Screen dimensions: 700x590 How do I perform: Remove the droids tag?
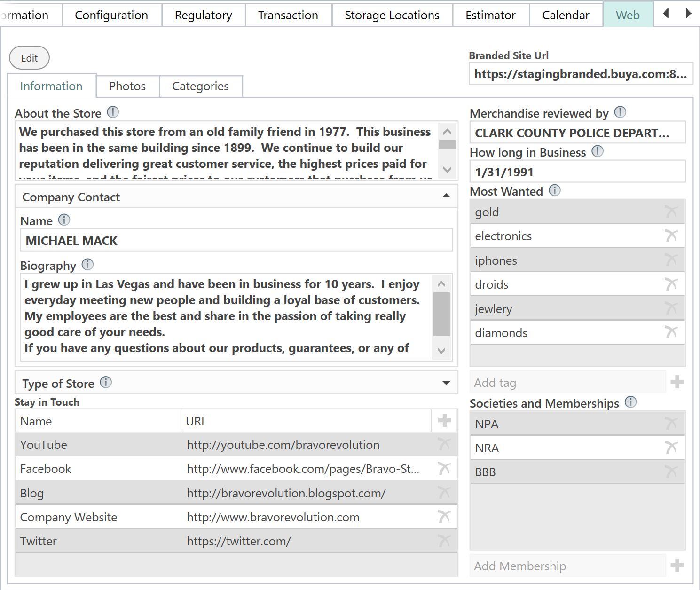671,284
